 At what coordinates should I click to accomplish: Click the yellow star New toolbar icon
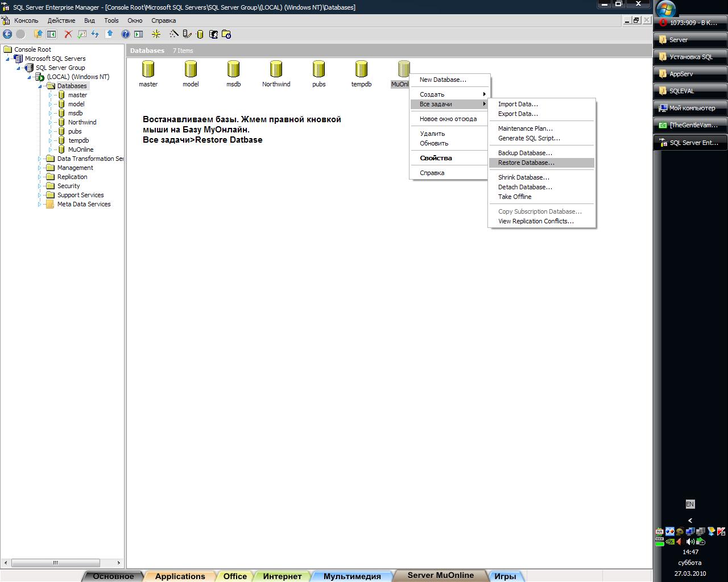(x=156, y=34)
